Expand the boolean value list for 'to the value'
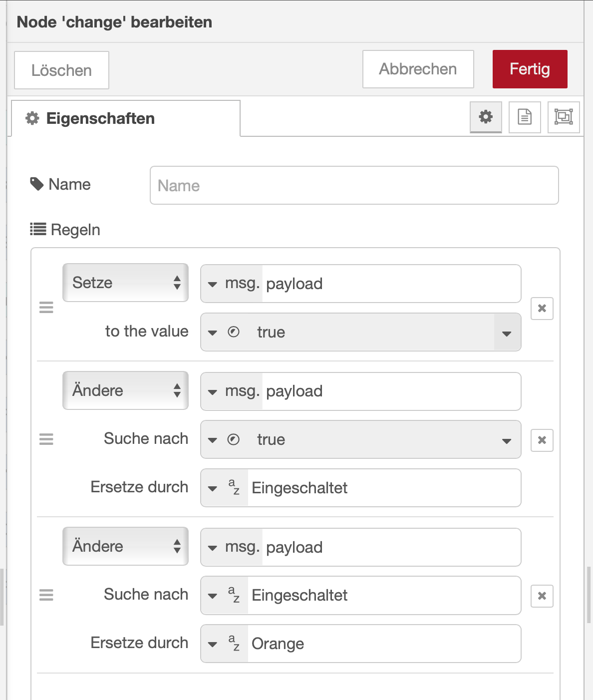Screen dimensions: 593x700 [507, 333]
